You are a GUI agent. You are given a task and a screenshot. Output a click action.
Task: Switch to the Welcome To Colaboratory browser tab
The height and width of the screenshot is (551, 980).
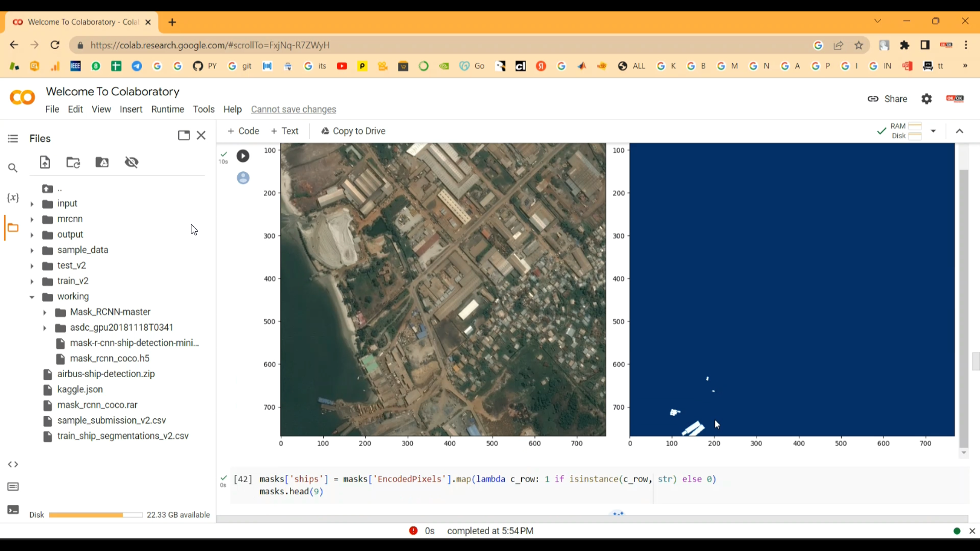(x=78, y=22)
